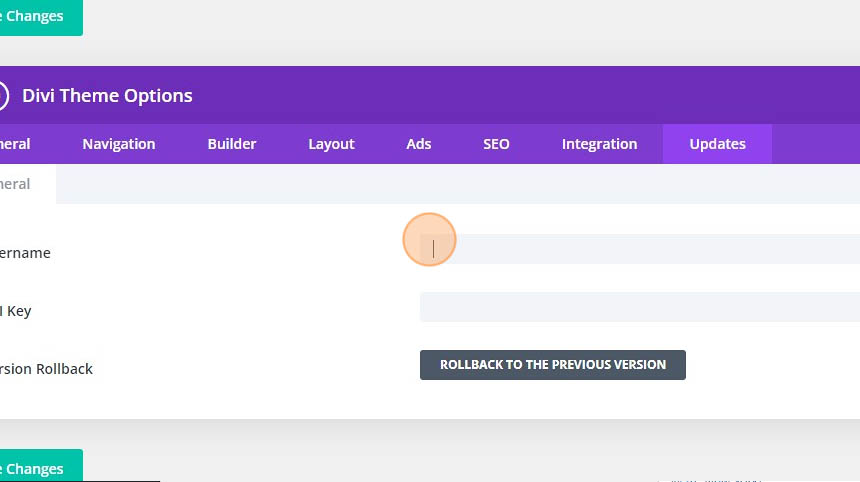
Task: Switch to the Builder tab
Action: click(x=231, y=144)
